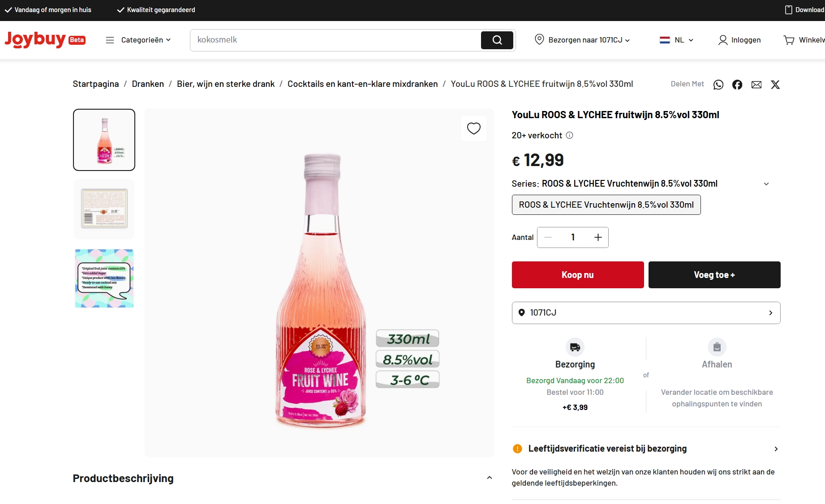Select the back-label product thumbnail

click(104, 209)
